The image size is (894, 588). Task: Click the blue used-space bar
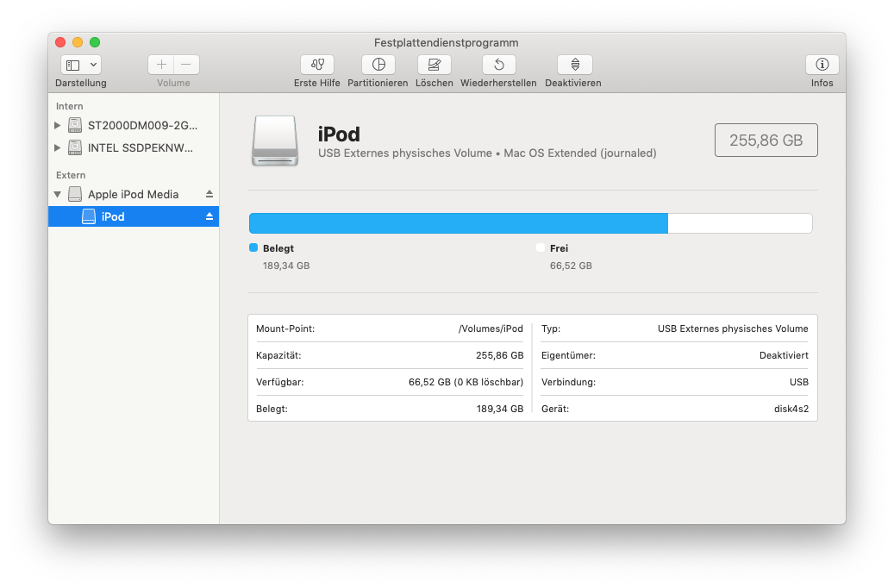[459, 223]
